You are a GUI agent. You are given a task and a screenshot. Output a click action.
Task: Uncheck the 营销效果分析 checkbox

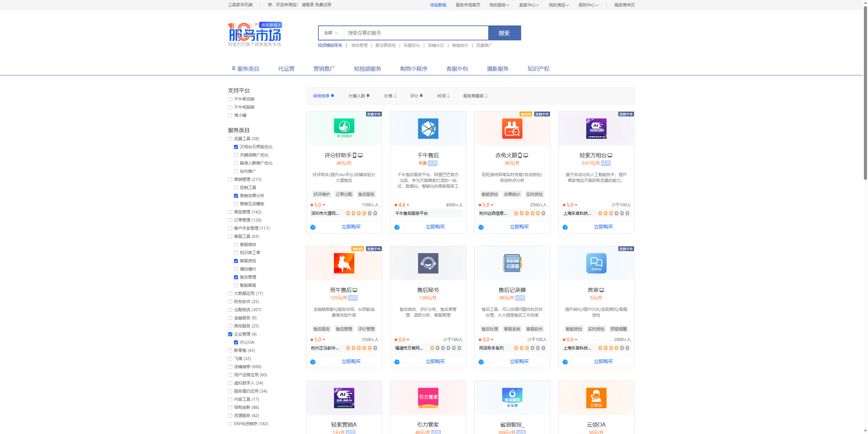tap(236, 196)
